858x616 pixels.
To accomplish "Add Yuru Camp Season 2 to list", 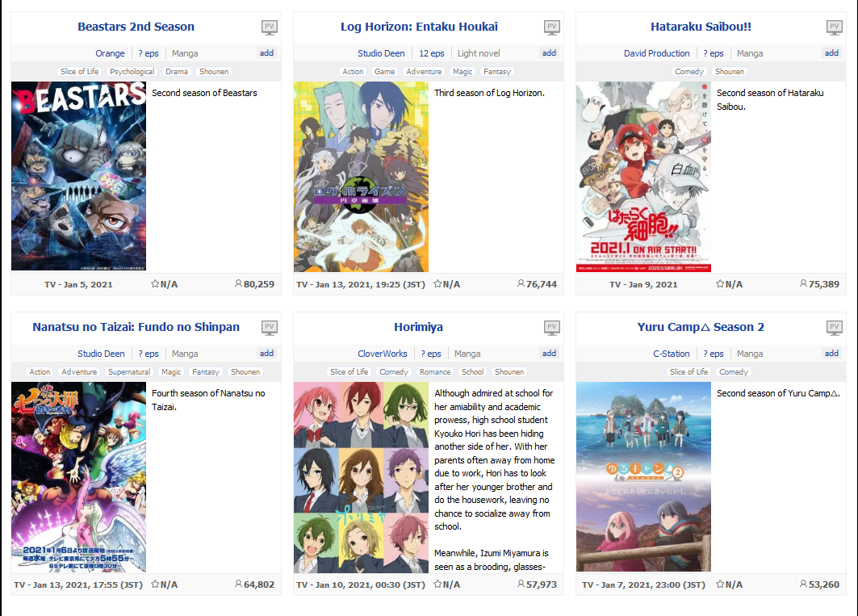I will click(x=831, y=353).
